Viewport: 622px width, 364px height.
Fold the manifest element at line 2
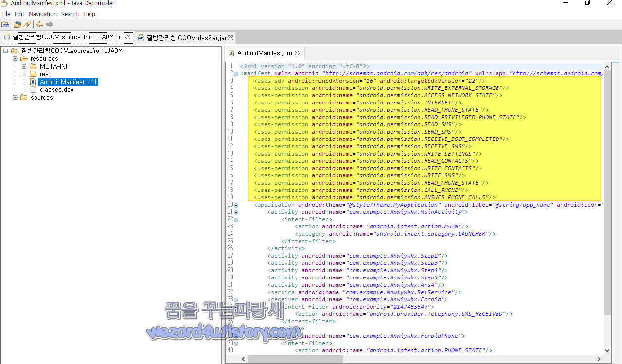236,74
